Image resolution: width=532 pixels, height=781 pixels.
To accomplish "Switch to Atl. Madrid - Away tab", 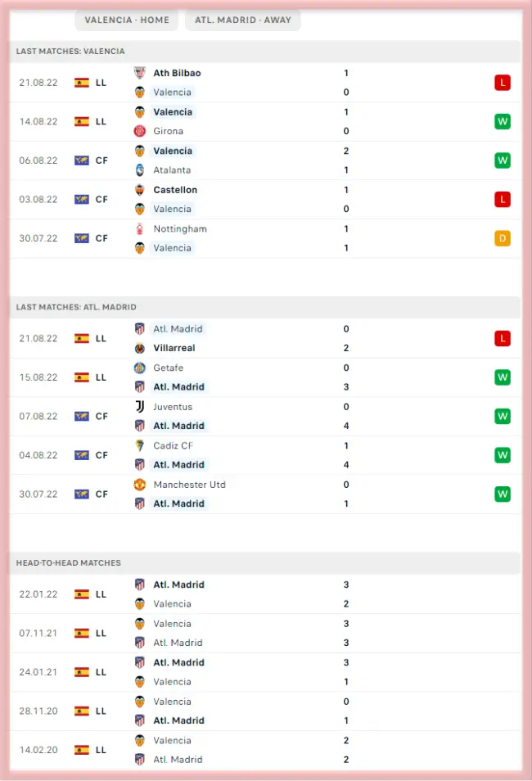I will (x=243, y=20).
